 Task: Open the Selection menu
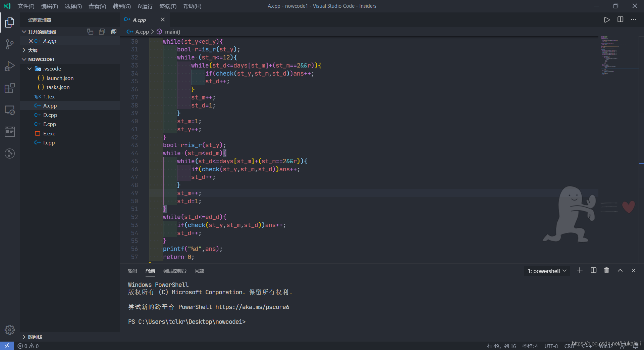tap(73, 6)
